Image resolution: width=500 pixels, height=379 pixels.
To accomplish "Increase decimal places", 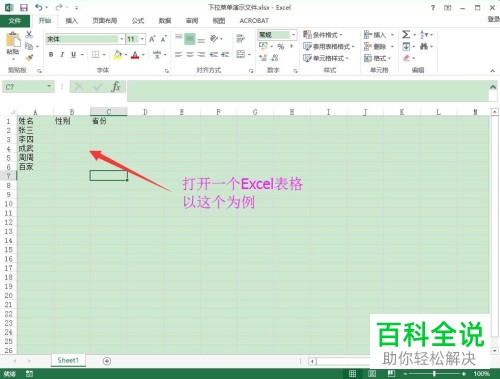I will tap(263, 58).
